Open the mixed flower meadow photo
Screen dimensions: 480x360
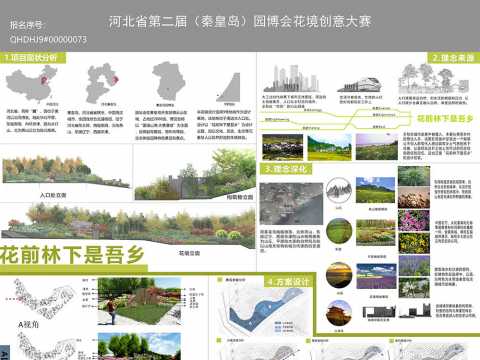376,232
